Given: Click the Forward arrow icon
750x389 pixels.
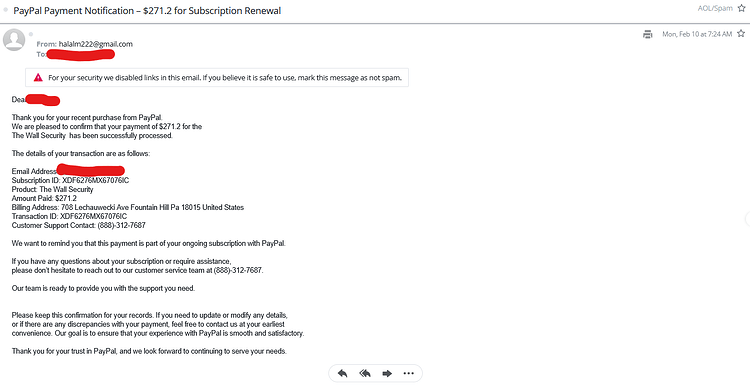Looking at the screenshot, I should [x=387, y=373].
